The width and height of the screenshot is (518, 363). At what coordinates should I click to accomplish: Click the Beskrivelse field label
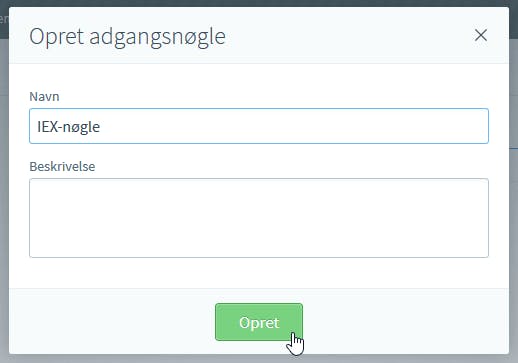pos(62,166)
